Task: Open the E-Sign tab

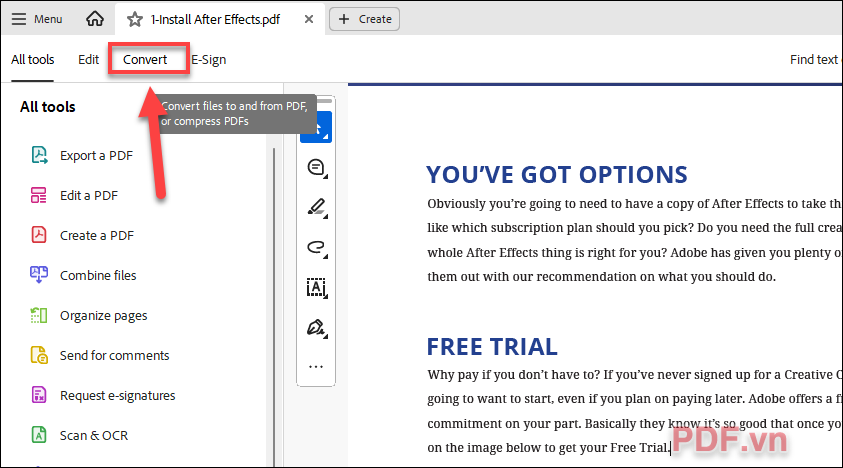Action: [209, 60]
